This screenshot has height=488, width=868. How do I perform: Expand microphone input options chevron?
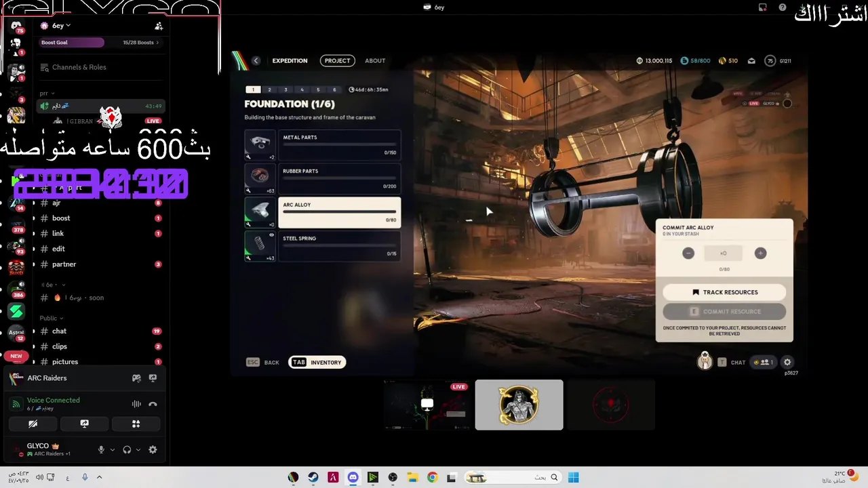coord(113,449)
